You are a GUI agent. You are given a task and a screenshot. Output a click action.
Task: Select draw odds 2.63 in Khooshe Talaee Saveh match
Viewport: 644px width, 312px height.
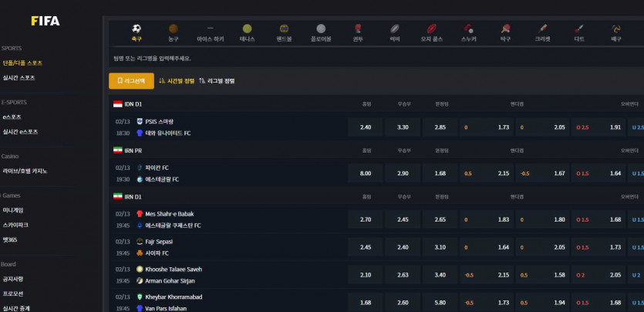[x=403, y=275]
